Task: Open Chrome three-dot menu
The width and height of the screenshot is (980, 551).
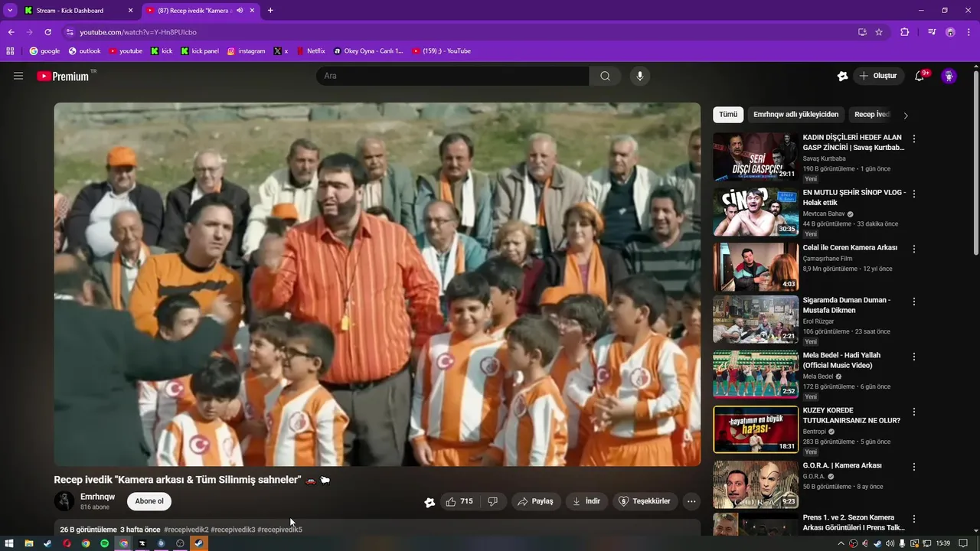Action: [x=969, y=32]
